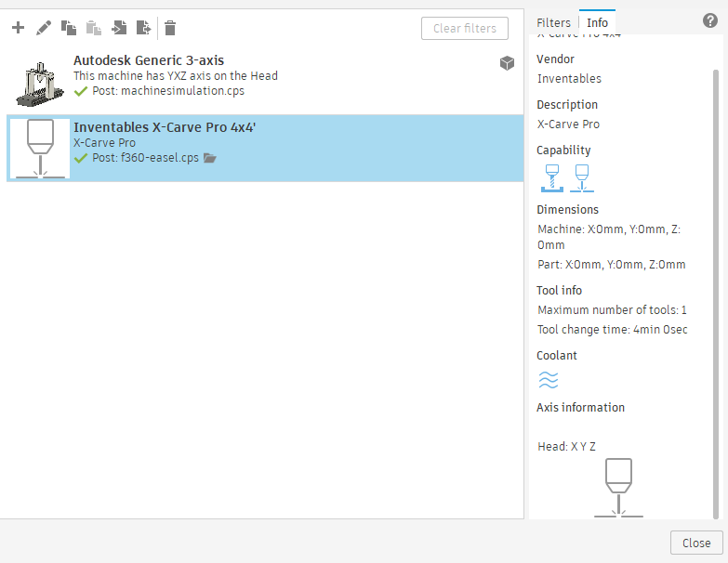728x563 pixels.
Task: Edit the selected machine with the pencil icon
Action: click(44, 28)
